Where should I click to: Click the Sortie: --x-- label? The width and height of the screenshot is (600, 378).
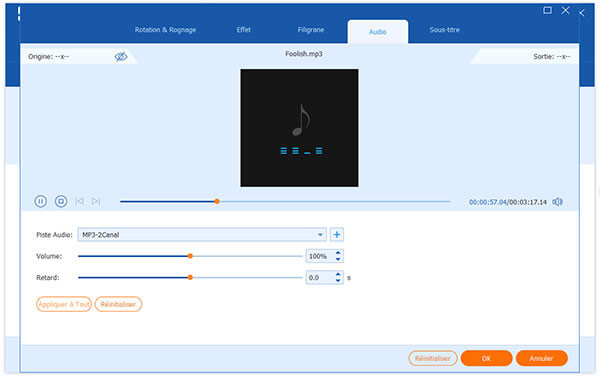pos(552,57)
